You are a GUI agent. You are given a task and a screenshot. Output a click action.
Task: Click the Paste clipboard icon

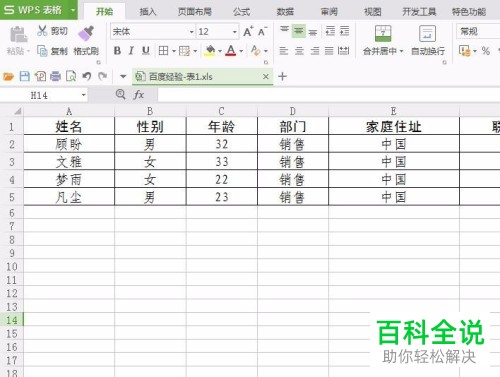point(18,34)
